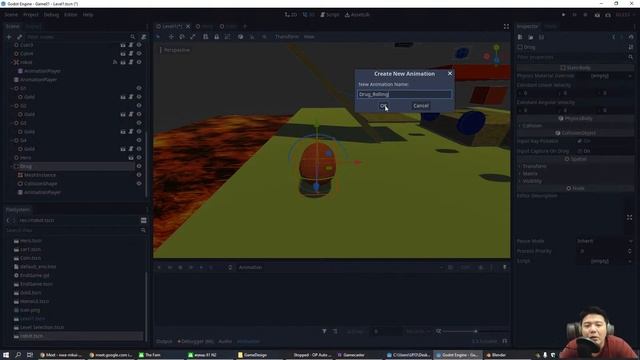This screenshot has width=640, height=360.
Task: Lock the selected object
Action: tap(216, 37)
